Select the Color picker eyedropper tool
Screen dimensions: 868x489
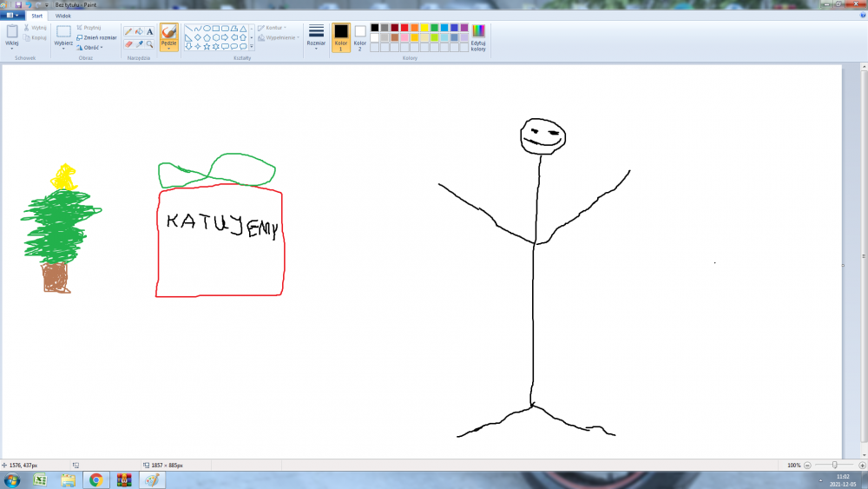click(x=139, y=44)
